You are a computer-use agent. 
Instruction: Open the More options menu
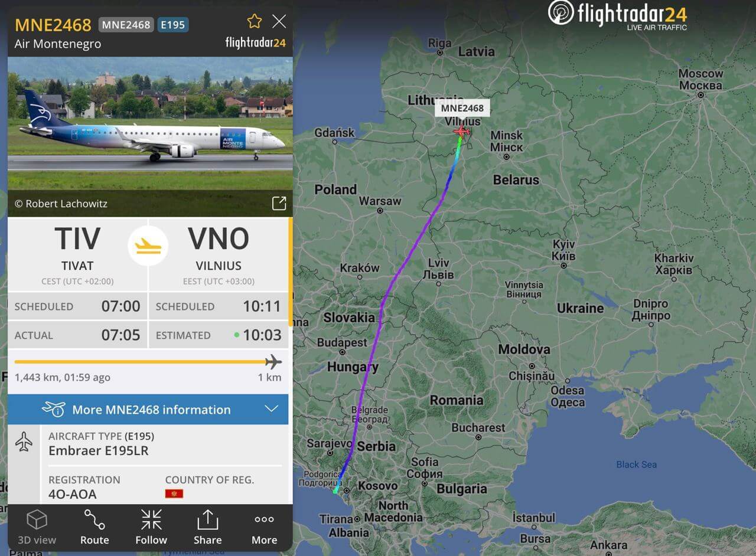click(264, 527)
